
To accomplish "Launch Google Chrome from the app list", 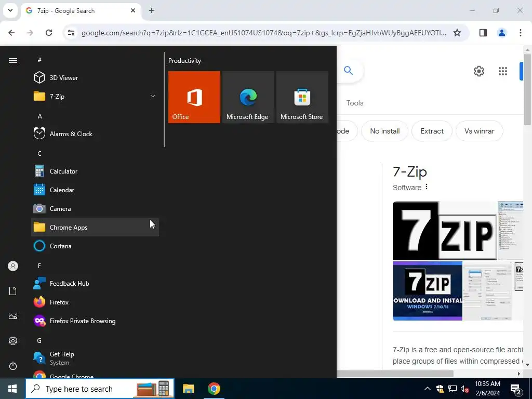I will [x=95, y=375].
